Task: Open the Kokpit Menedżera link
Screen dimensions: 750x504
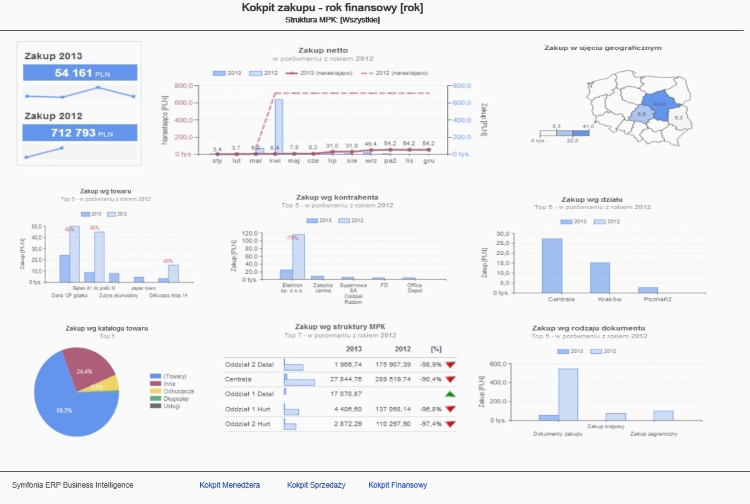Action: (x=229, y=485)
